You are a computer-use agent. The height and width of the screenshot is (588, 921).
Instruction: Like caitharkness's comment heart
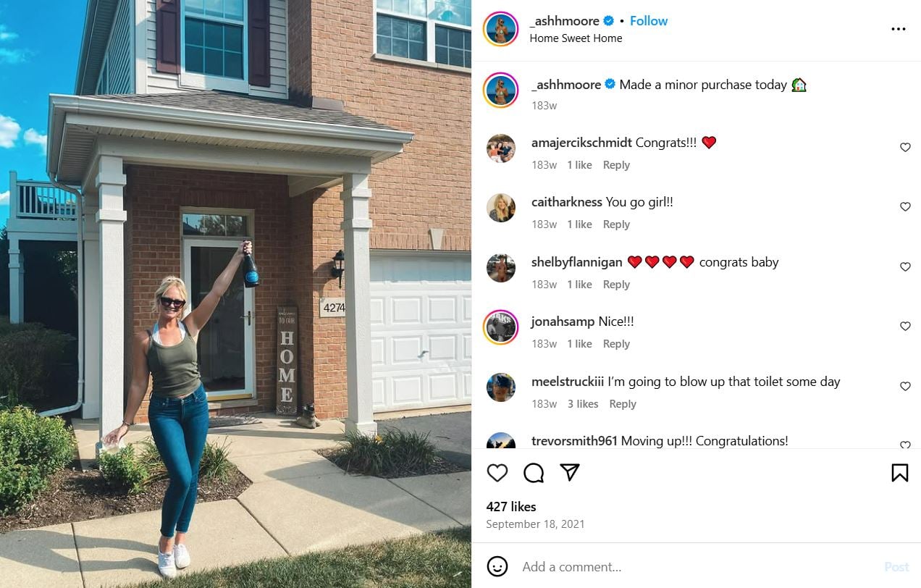tap(905, 207)
